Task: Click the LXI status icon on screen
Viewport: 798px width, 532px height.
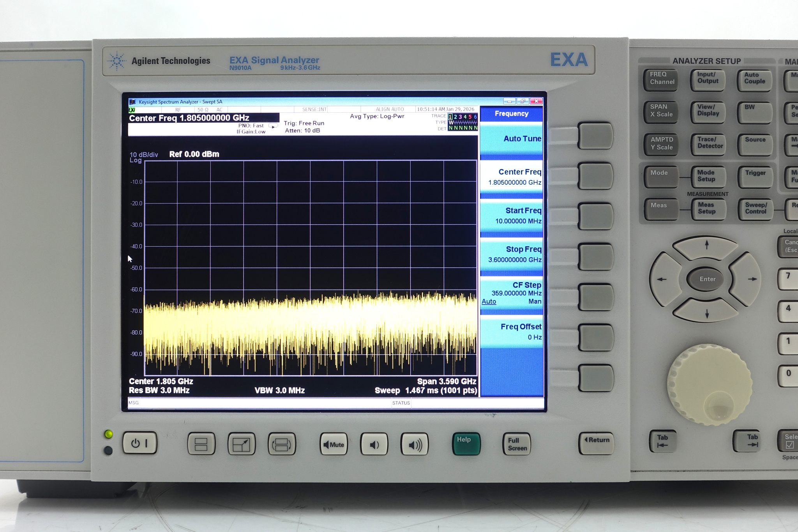Action: [132, 110]
